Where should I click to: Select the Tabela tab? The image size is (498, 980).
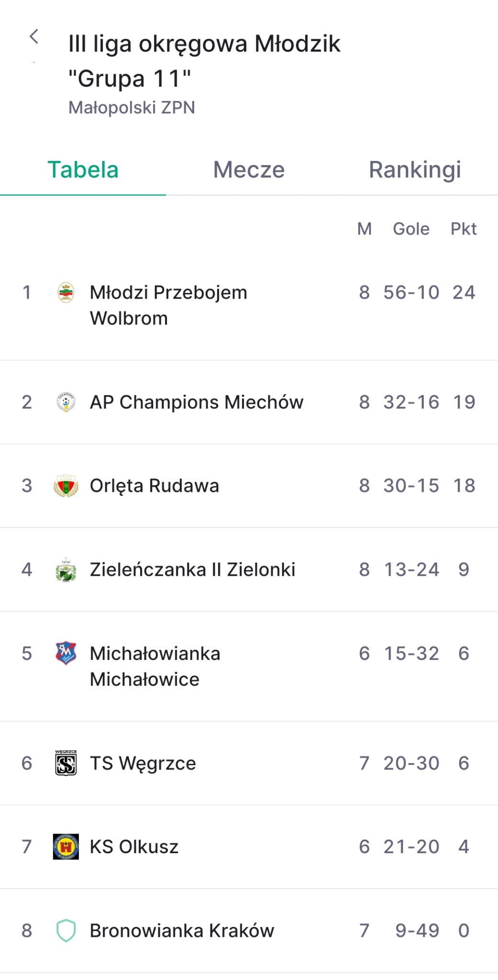pos(83,170)
